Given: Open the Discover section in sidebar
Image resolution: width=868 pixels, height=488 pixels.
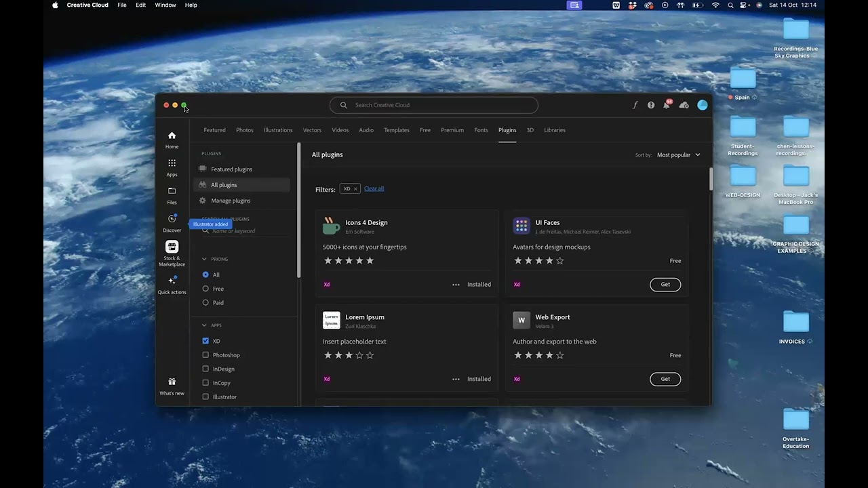Looking at the screenshot, I should (172, 223).
